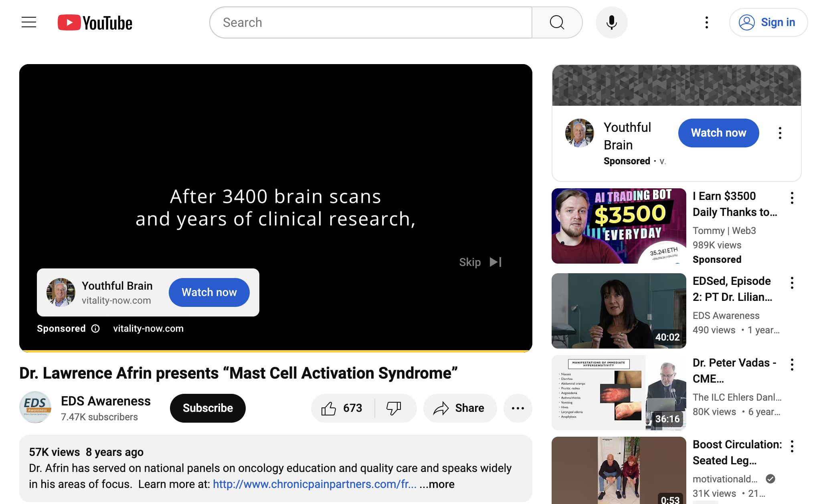The image size is (821, 504).
Task: Open options for Dr. Peter Vadas video
Action: click(792, 365)
